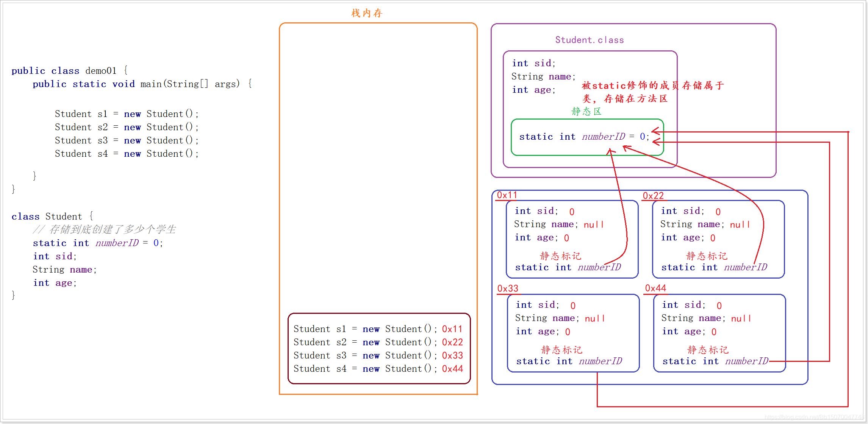
Task: Click 'Student s1 = new Student();' in source code
Action: (127, 114)
